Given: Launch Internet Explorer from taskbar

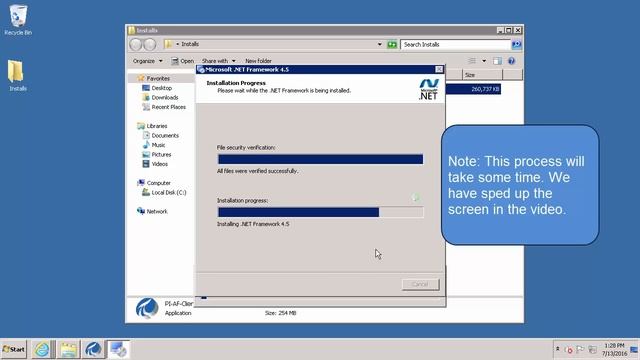Looking at the screenshot, I should [42, 349].
